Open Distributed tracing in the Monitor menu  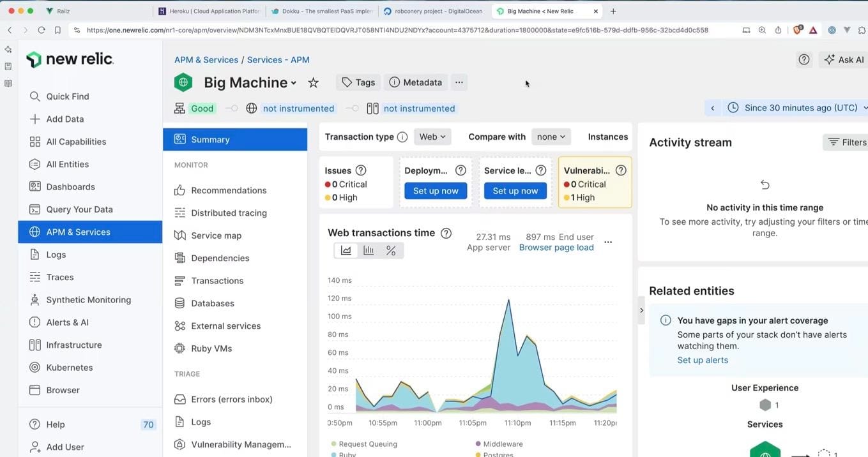point(229,213)
